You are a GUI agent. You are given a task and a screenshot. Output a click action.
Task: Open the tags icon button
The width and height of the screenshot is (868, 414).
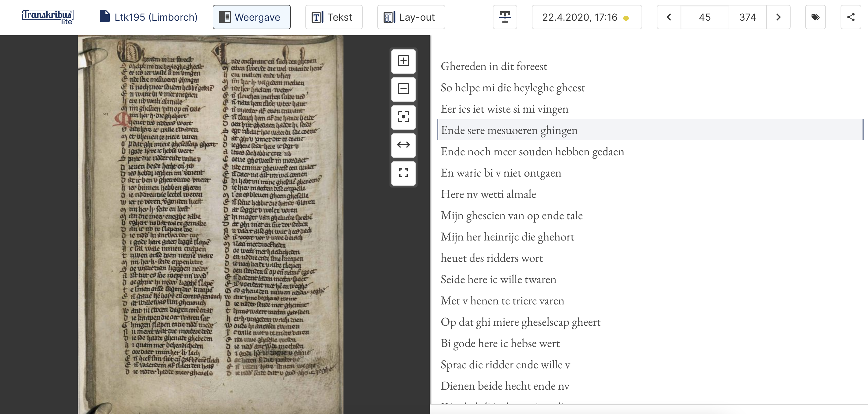815,17
